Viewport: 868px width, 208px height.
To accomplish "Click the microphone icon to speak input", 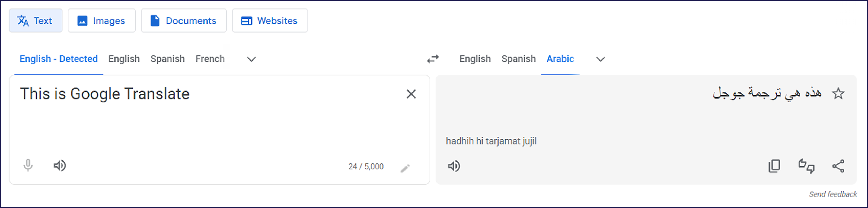I will tap(28, 166).
